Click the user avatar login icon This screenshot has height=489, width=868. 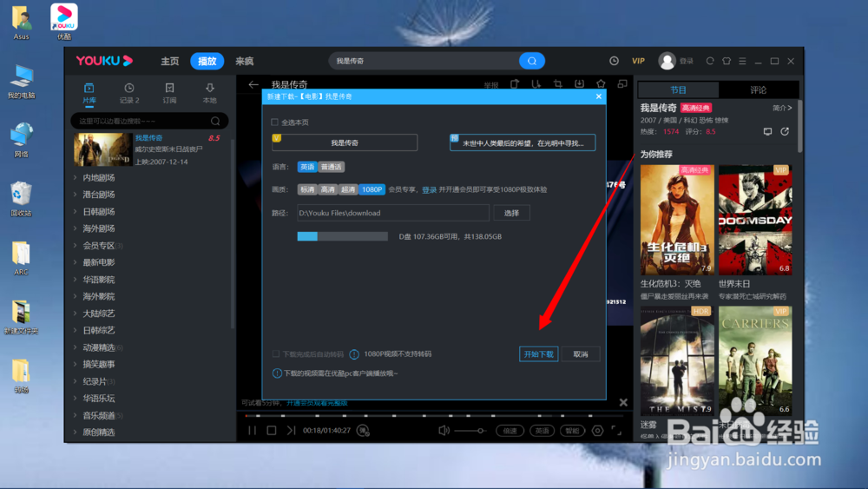pos(667,61)
